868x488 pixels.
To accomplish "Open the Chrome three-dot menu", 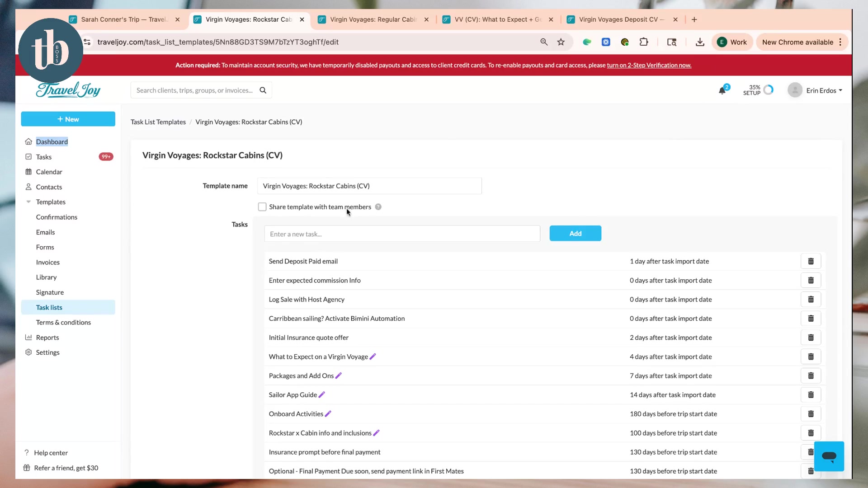I will (840, 42).
